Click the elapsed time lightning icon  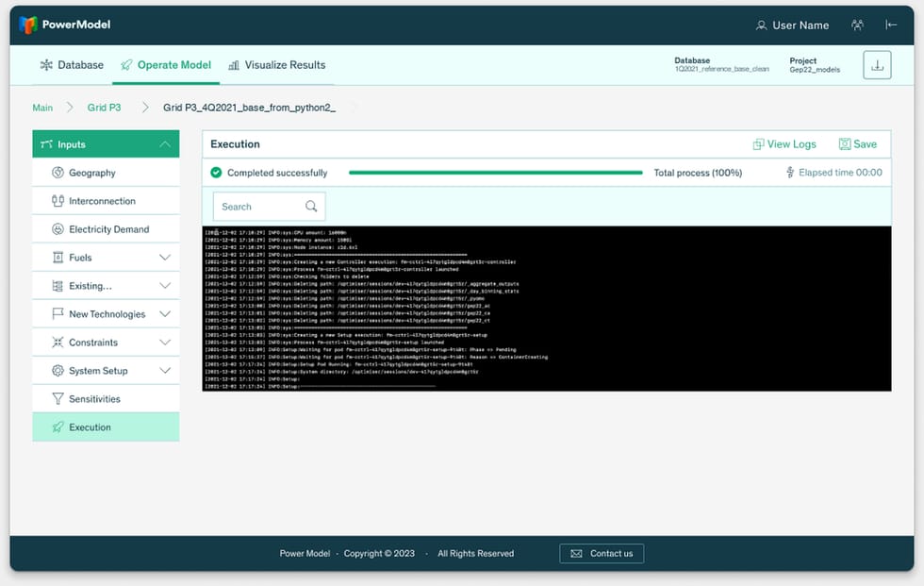[790, 172]
